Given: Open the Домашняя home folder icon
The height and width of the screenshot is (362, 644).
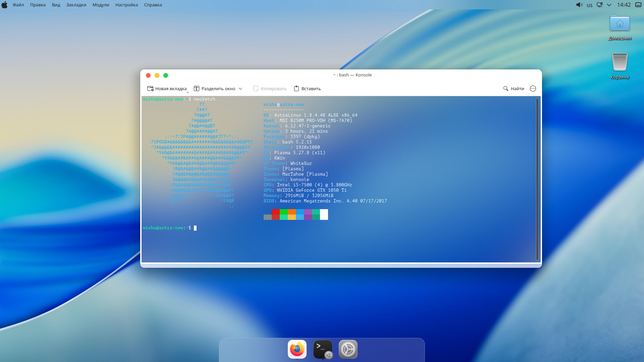Looking at the screenshot, I should click(x=620, y=24).
